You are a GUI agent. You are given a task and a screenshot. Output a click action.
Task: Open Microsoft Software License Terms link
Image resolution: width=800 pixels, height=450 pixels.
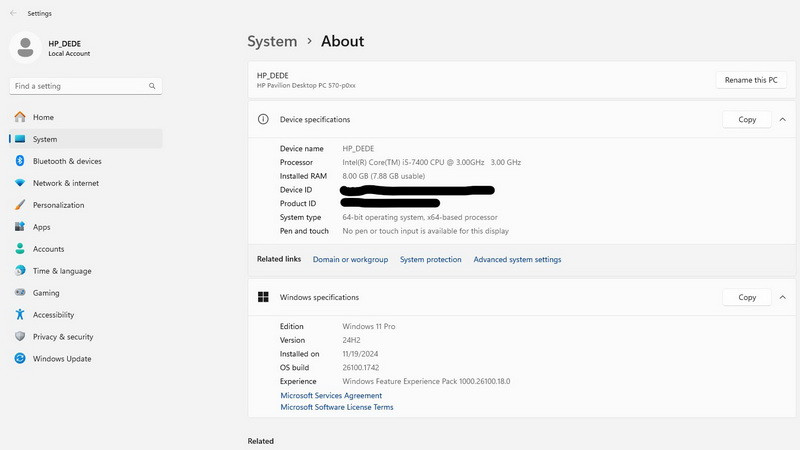pyautogui.click(x=337, y=407)
